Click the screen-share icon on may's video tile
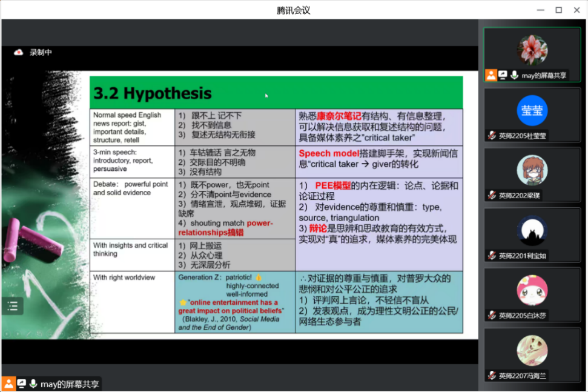 [503, 75]
